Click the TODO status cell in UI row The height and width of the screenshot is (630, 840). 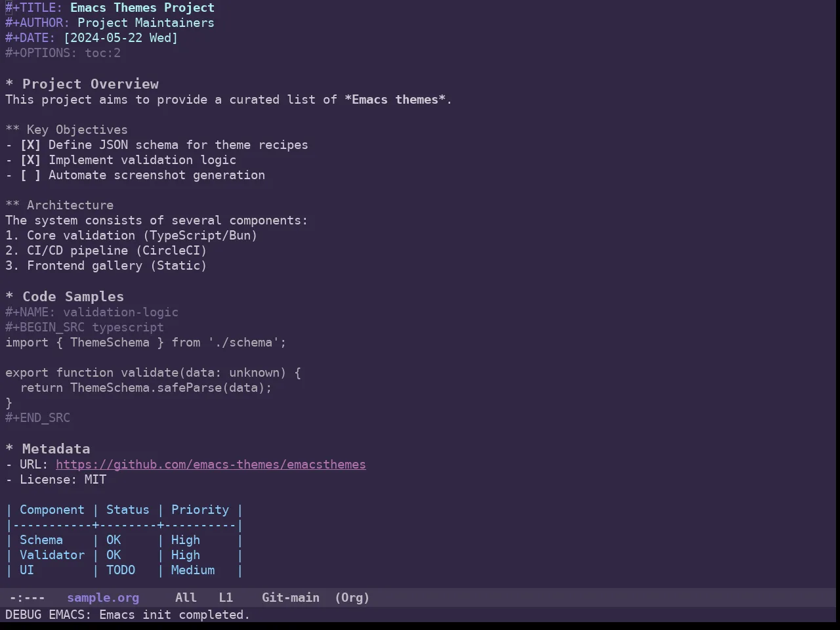(x=121, y=570)
